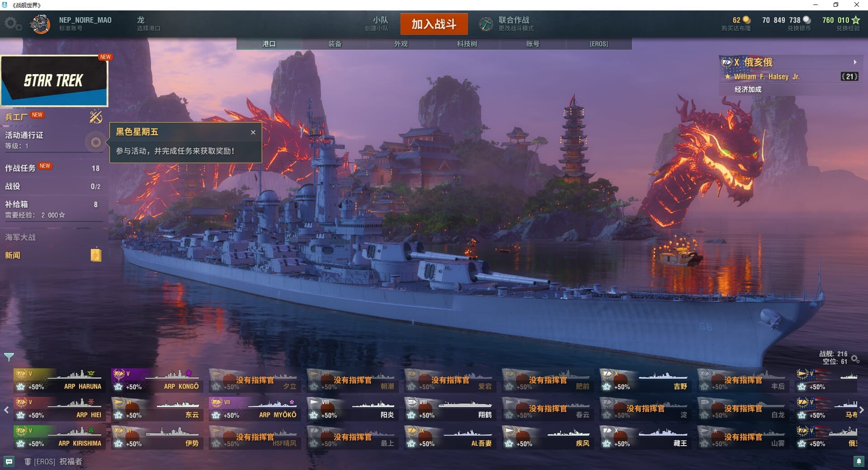Open the ship carousel filter funnel

(9, 357)
